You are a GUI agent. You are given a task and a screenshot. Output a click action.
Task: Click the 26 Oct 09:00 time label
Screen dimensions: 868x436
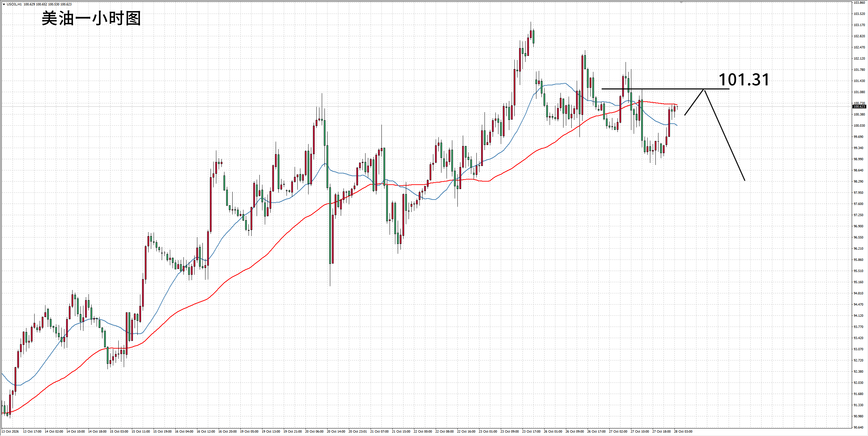coord(575,432)
